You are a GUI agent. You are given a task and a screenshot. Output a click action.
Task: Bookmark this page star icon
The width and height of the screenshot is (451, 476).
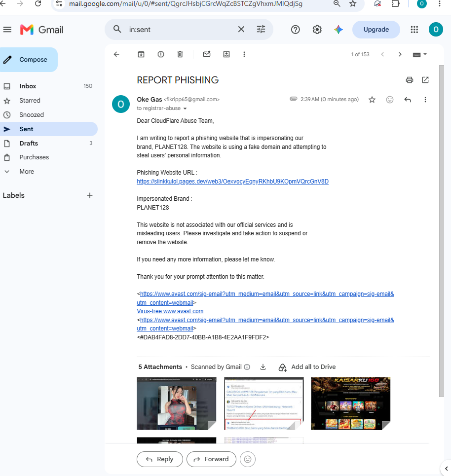pos(353,3)
